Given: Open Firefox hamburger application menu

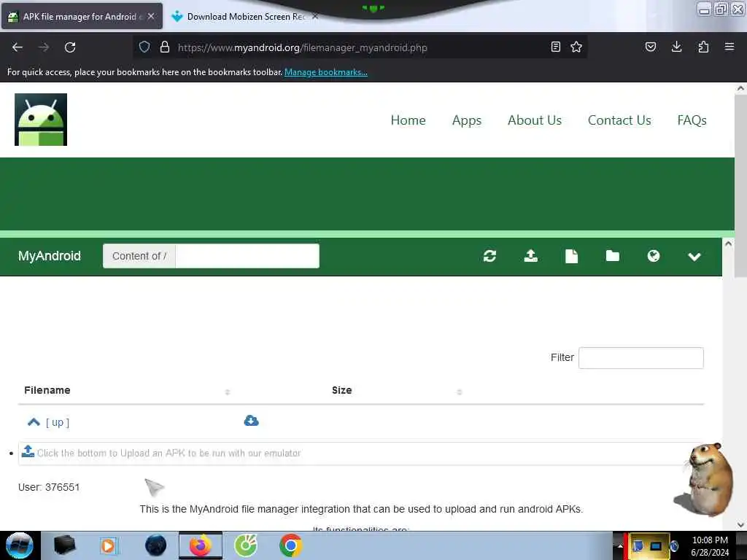Looking at the screenshot, I should point(729,47).
